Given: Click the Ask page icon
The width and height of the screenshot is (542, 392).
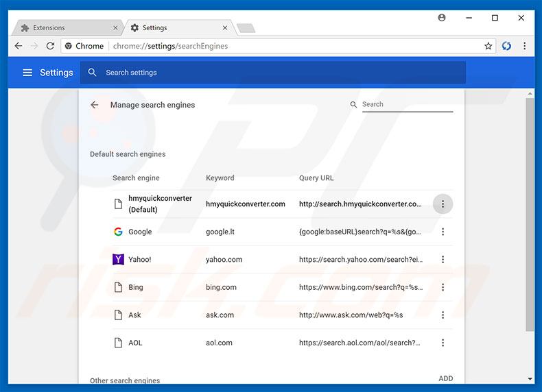Looking at the screenshot, I should 118,315.
